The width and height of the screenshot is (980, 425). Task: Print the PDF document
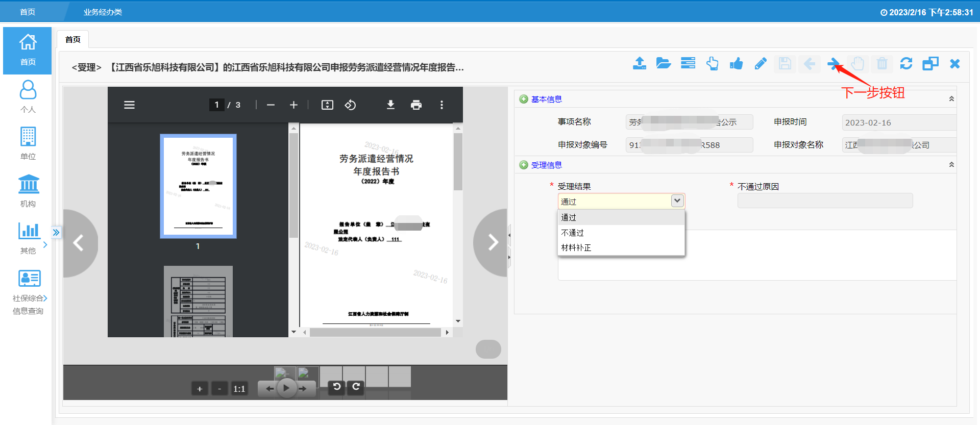pos(416,105)
